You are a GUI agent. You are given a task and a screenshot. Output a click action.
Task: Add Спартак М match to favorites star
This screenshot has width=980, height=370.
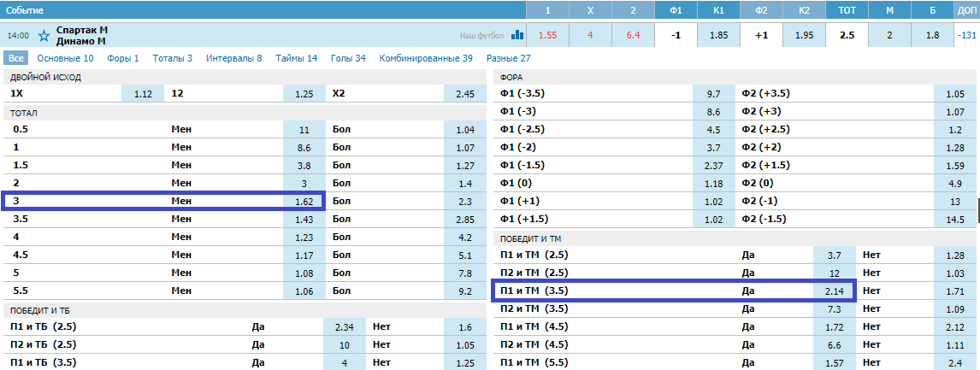[x=44, y=36]
